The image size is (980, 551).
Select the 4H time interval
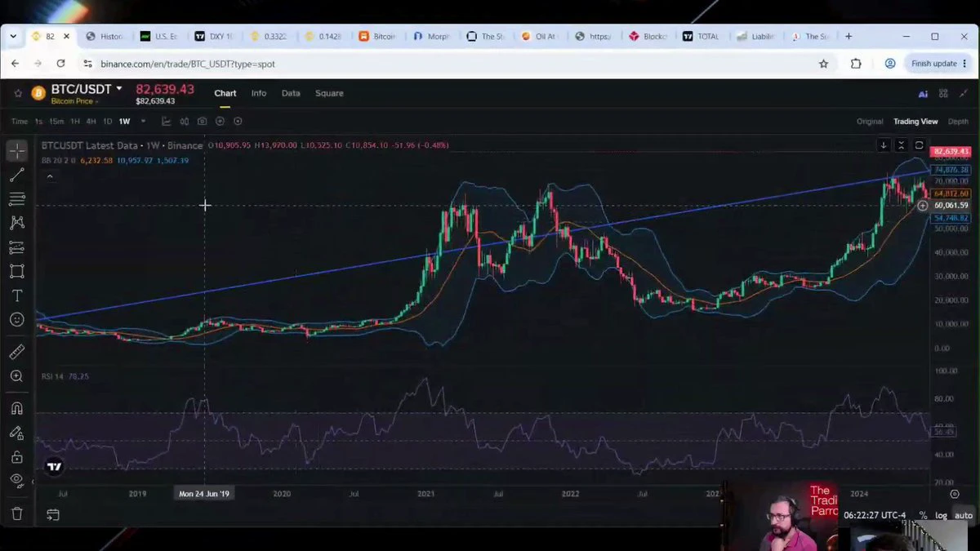(x=91, y=122)
